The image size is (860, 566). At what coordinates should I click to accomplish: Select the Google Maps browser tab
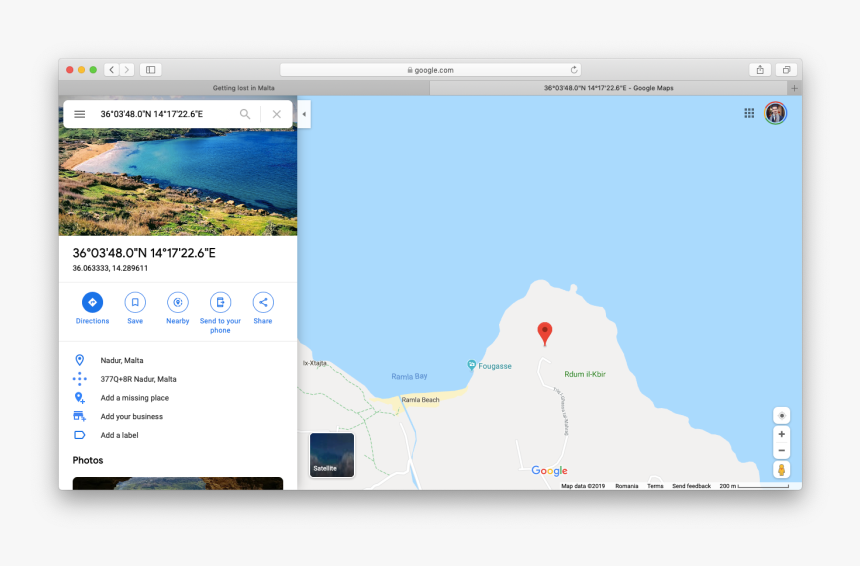pyautogui.click(x=608, y=88)
